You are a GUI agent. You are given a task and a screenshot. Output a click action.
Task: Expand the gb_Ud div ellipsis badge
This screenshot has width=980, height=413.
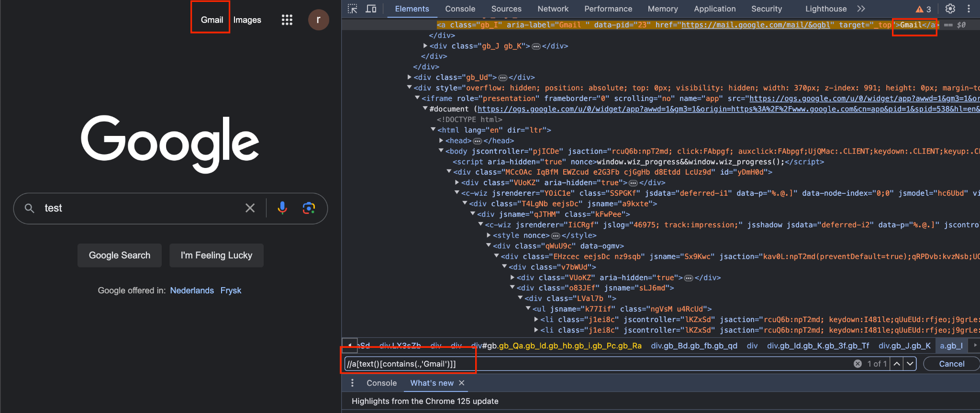(x=502, y=78)
